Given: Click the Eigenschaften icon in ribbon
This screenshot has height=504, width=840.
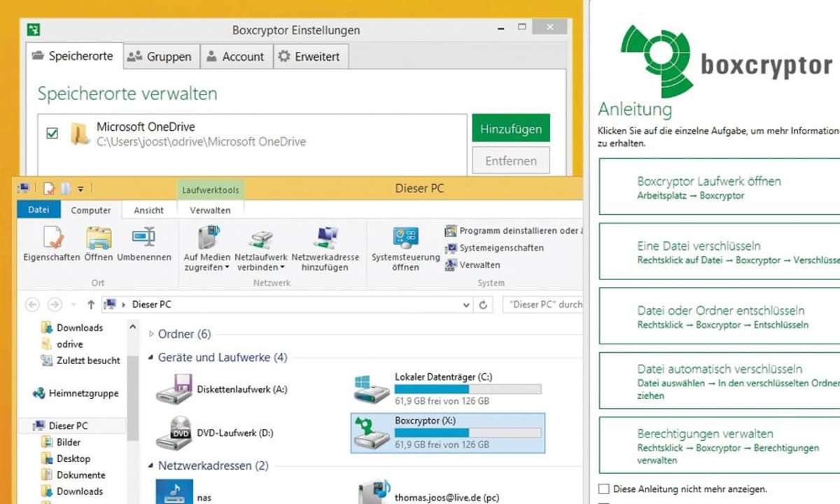Looking at the screenshot, I should coord(52,238).
